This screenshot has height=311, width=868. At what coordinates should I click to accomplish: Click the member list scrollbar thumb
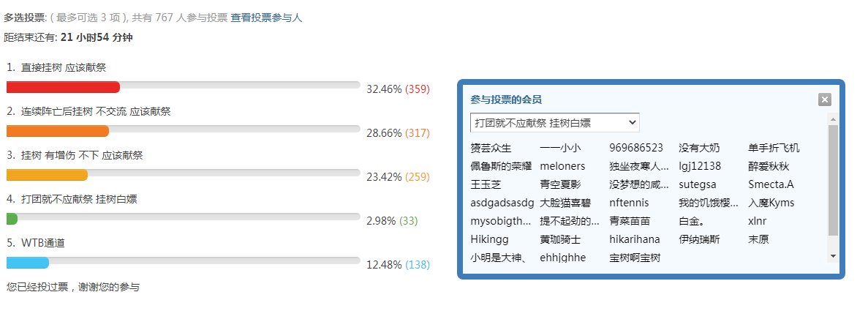pos(833,180)
